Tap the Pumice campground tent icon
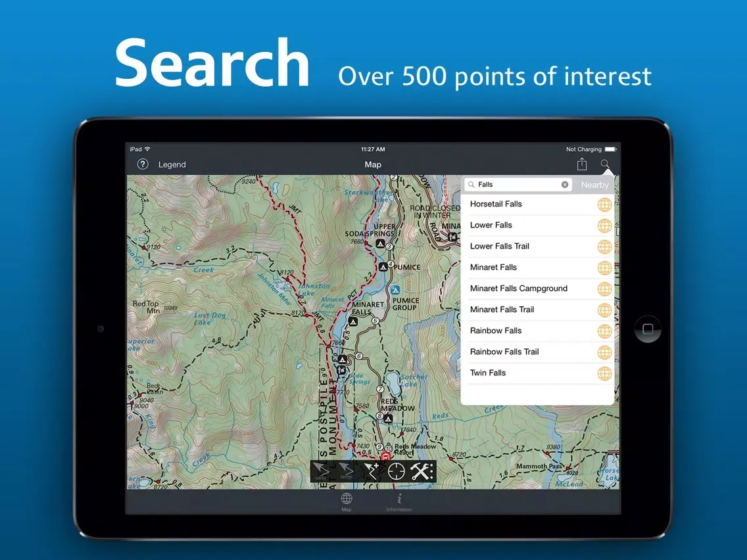The height and width of the screenshot is (560, 747). 383,267
